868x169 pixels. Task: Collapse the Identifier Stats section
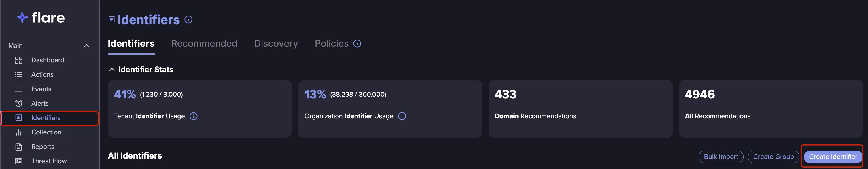click(112, 70)
